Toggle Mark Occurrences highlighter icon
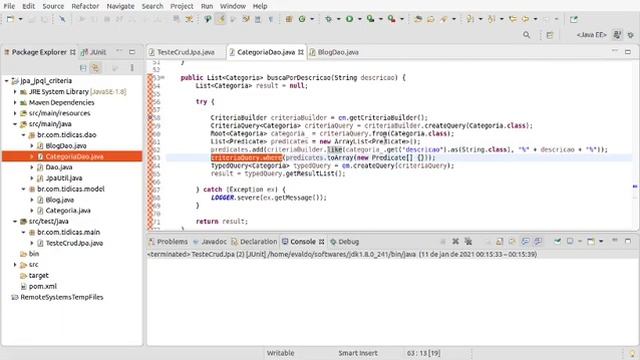This screenshot has width=640, height=360. tap(220, 19)
